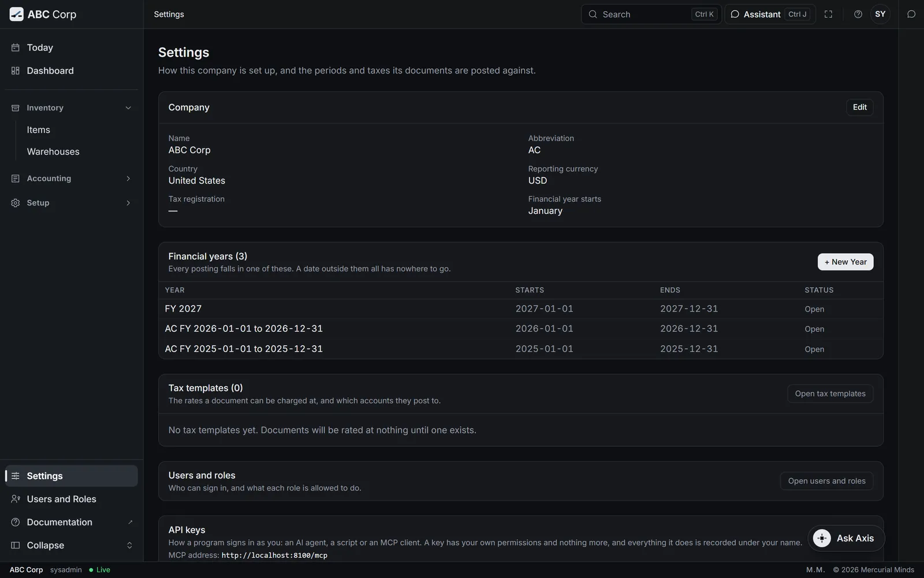Screen dimensions: 924x578
Task: Click the Accounting ledger icon
Action: coord(16,179)
